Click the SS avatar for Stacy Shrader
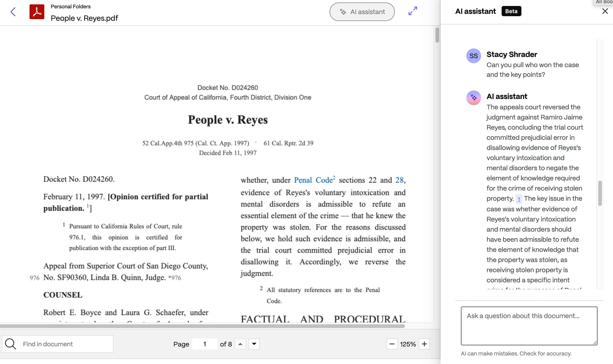The image size is (613, 364). pyautogui.click(x=474, y=56)
